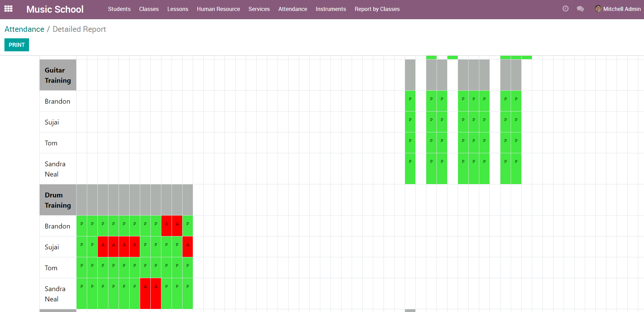The image size is (644, 312).
Task: Select the Services menu item
Action: point(259,9)
